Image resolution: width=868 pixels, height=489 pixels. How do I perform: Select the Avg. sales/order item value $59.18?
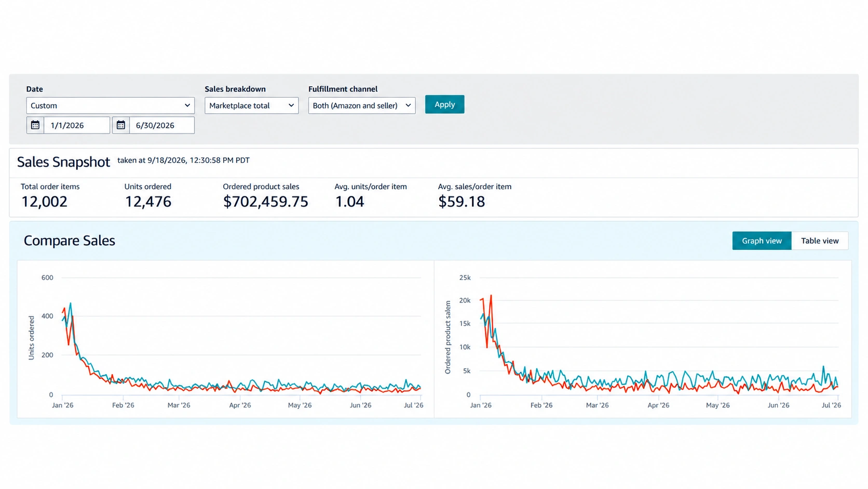[x=462, y=202]
